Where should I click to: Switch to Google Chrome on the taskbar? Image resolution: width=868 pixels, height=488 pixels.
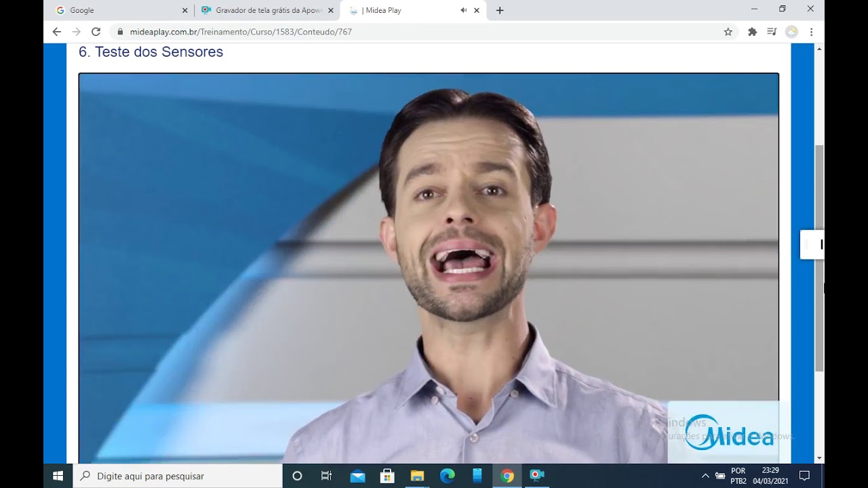[x=507, y=476]
